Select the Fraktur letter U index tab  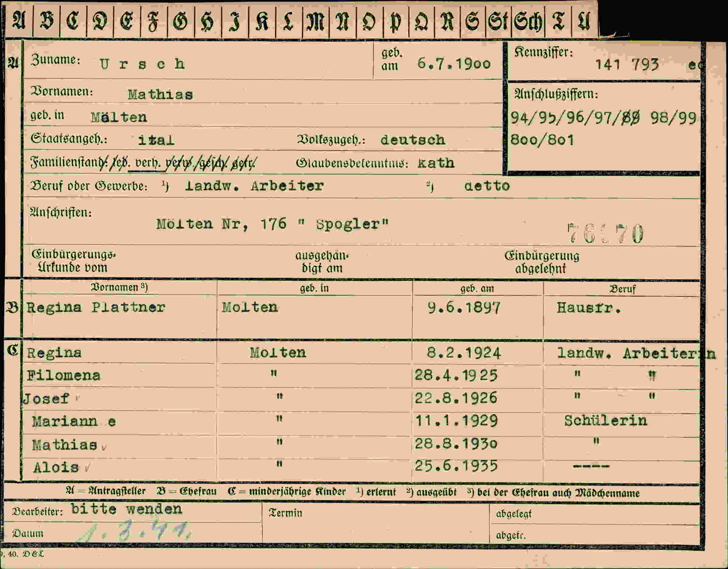(584, 21)
